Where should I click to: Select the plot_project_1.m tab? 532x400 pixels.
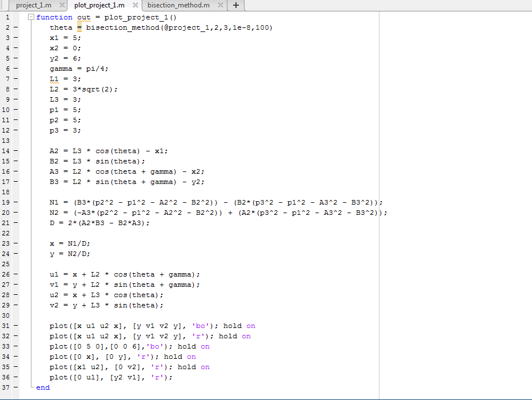99,5
